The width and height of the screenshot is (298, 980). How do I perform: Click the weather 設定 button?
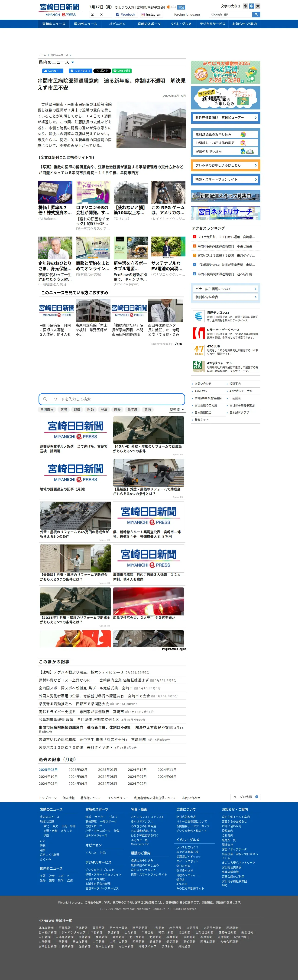(181, 7)
